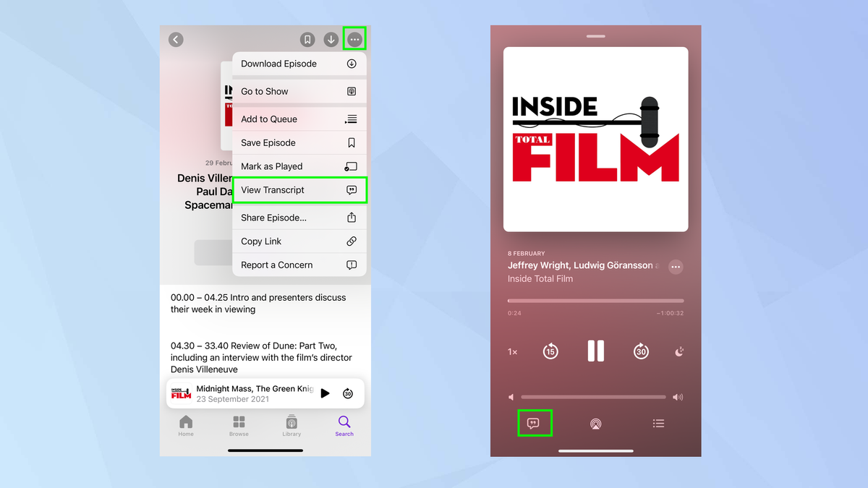Tap the Inside Total Film mini player artwork

coord(182,393)
